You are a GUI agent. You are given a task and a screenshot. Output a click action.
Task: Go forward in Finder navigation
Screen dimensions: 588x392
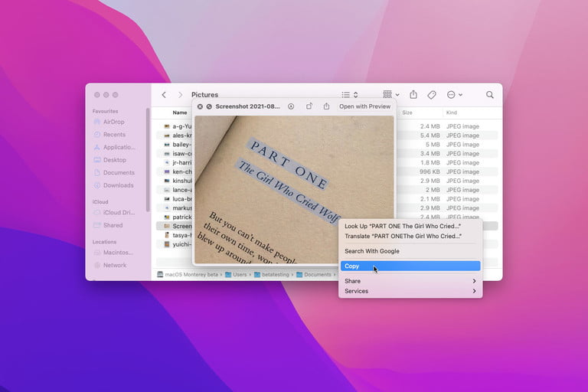pyautogui.click(x=181, y=95)
